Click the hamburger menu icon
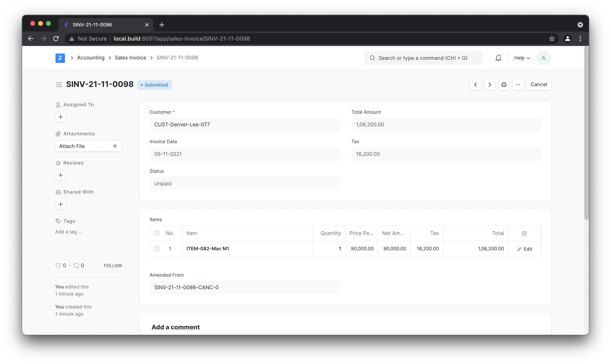Screen dimensions: 611x364 (x=58, y=84)
